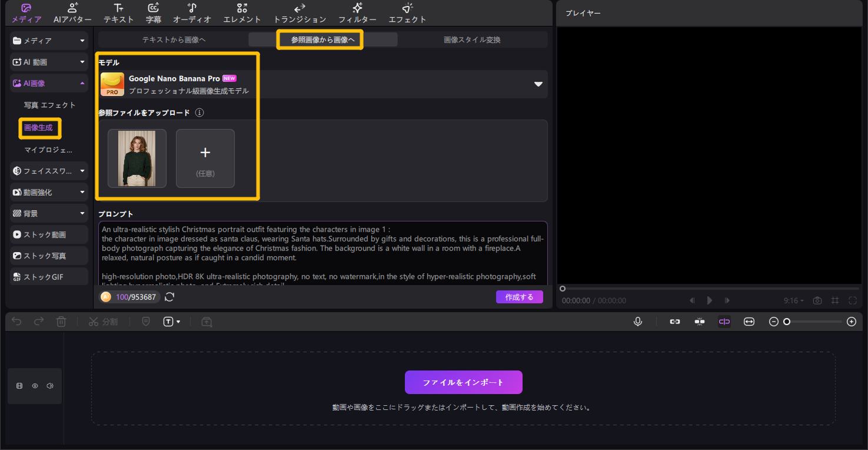The height and width of the screenshot is (450, 868).
Task: Click the microphone voiceover record icon
Action: [x=637, y=322]
